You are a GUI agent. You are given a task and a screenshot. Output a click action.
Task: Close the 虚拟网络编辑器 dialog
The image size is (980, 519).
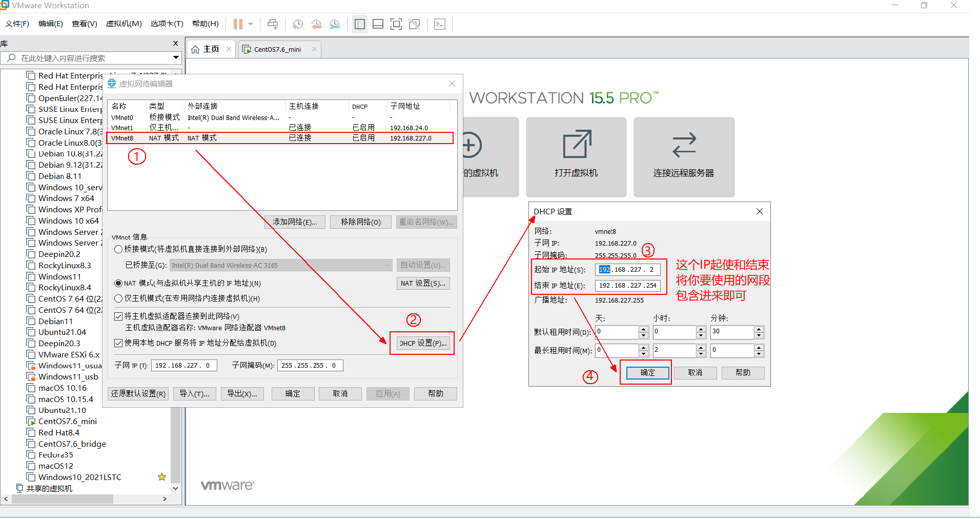click(x=452, y=84)
